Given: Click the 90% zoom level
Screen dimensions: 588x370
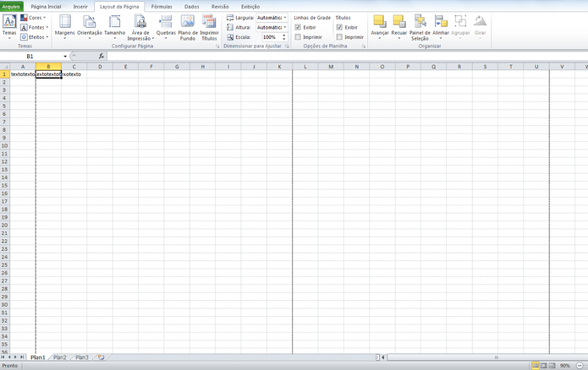Looking at the screenshot, I should pyautogui.click(x=565, y=365).
